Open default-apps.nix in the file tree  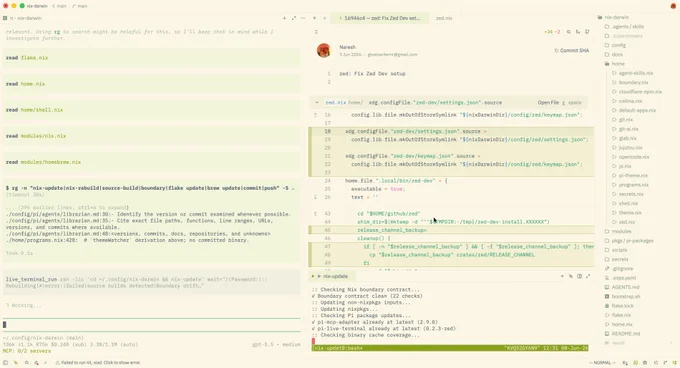[634, 111]
